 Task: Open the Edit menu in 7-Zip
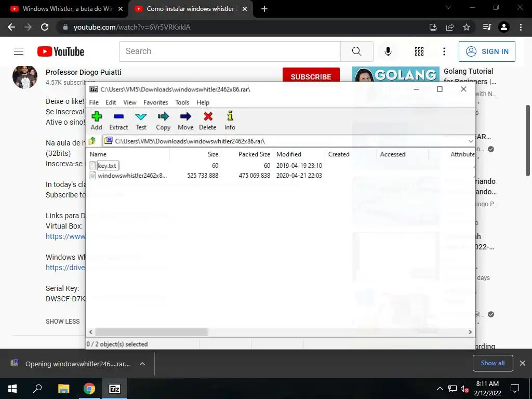tap(111, 102)
